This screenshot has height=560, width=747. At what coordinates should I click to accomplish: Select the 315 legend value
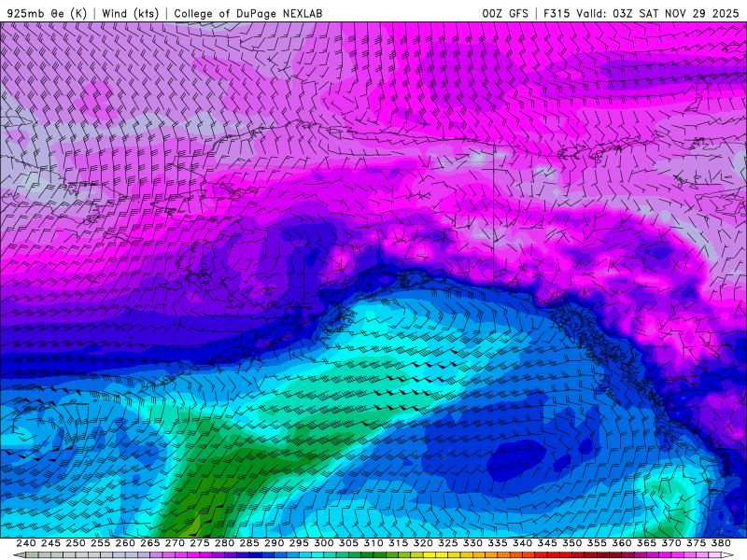(398, 543)
